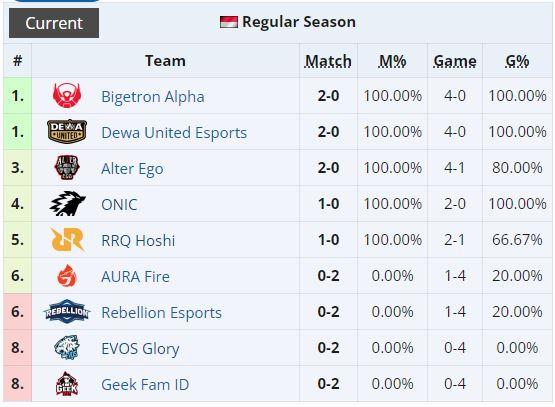Click the Game column header
Viewport: 555px width, 407px height.
click(455, 61)
